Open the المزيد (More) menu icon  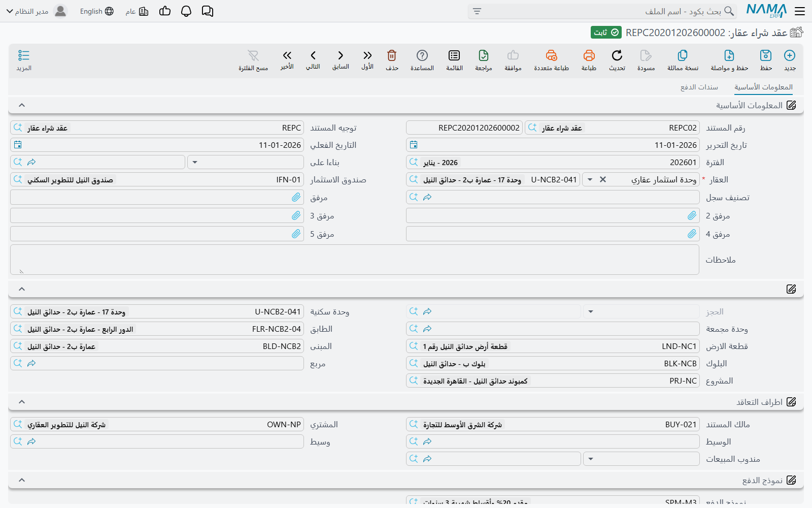tap(24, 55)
